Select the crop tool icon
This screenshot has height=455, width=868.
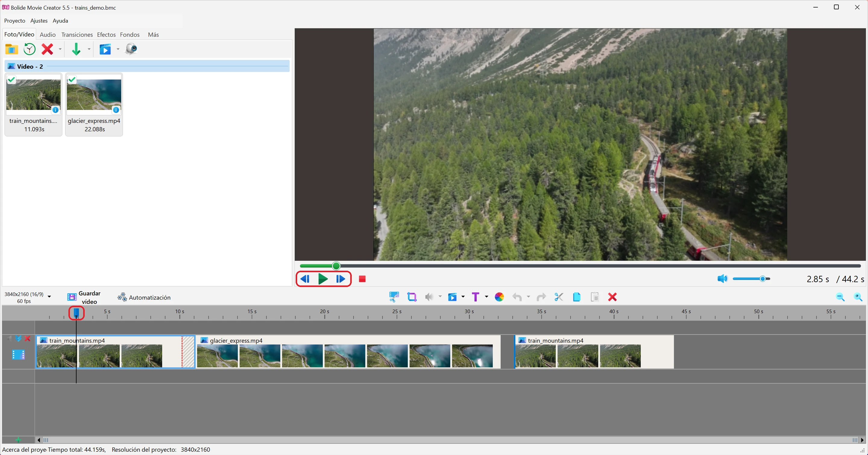[x=412, y=297]
